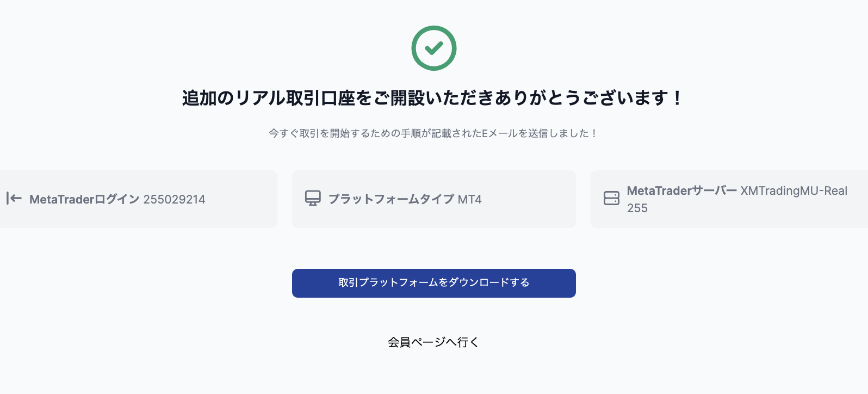This screenshot has height=394, width=868.
Task: Click the monitor platform icon
Action: coord(313,199)
